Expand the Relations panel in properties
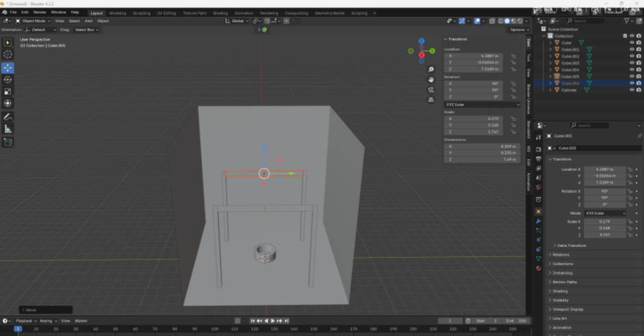Screen dimensions: 644x336 561,254
